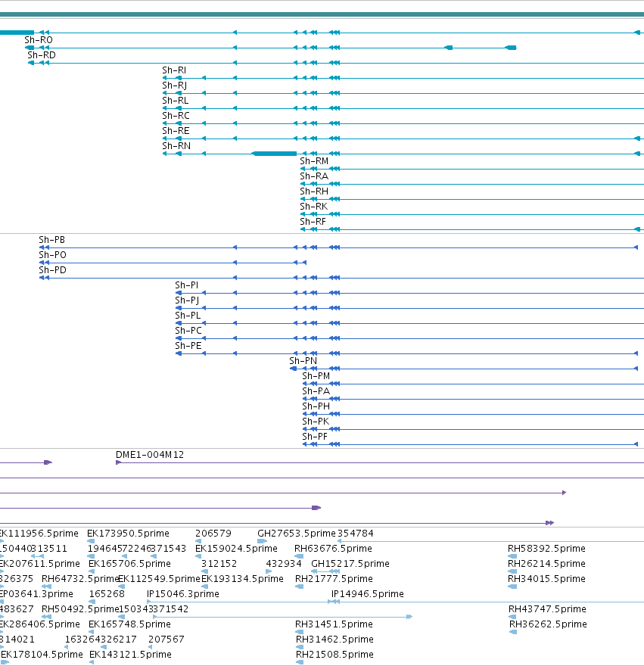Click the Sh-PK protein label

(x=316, y=422)
